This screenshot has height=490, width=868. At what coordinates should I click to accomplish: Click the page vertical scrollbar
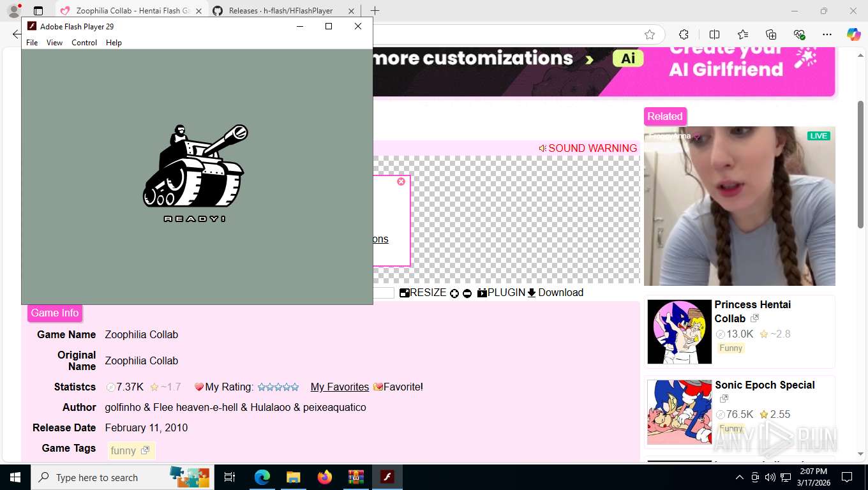pos(860,164)
